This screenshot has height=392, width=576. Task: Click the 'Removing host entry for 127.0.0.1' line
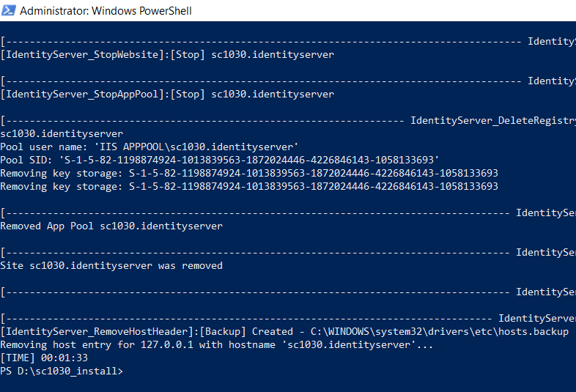[217, 345]
